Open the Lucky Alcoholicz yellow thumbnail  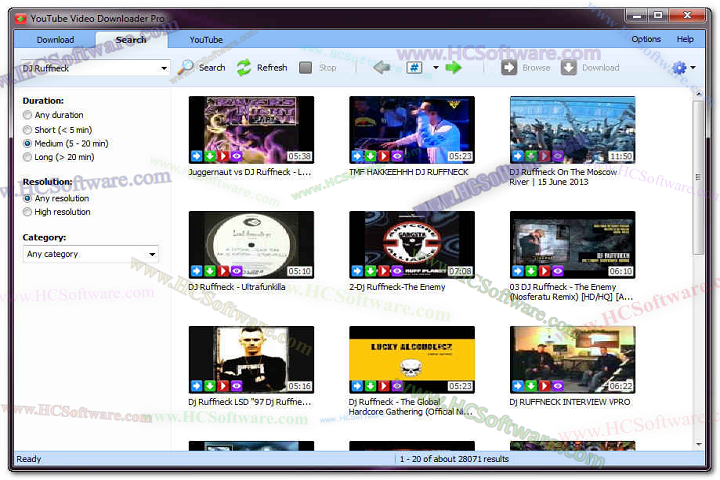tap(411, 360)
